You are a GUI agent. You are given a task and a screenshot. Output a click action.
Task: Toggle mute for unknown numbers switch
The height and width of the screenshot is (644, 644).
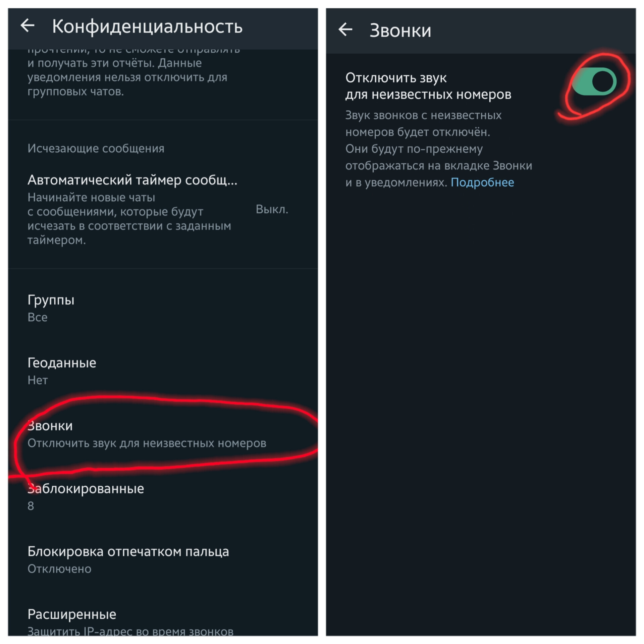click(x=594, y=82)
